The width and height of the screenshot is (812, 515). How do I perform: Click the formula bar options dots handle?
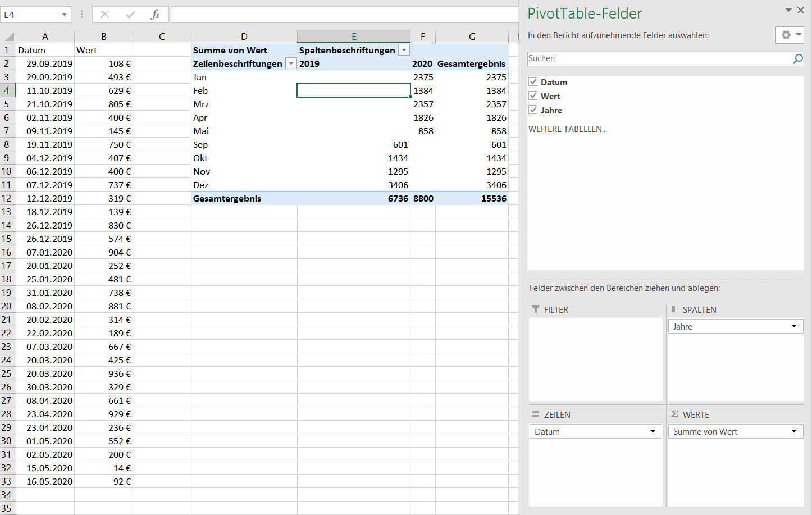pyautogui.click(x=81, y=15)
